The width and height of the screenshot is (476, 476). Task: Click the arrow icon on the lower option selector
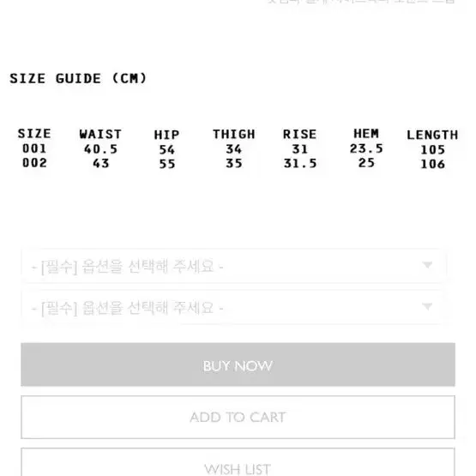[x=427, y=306]
